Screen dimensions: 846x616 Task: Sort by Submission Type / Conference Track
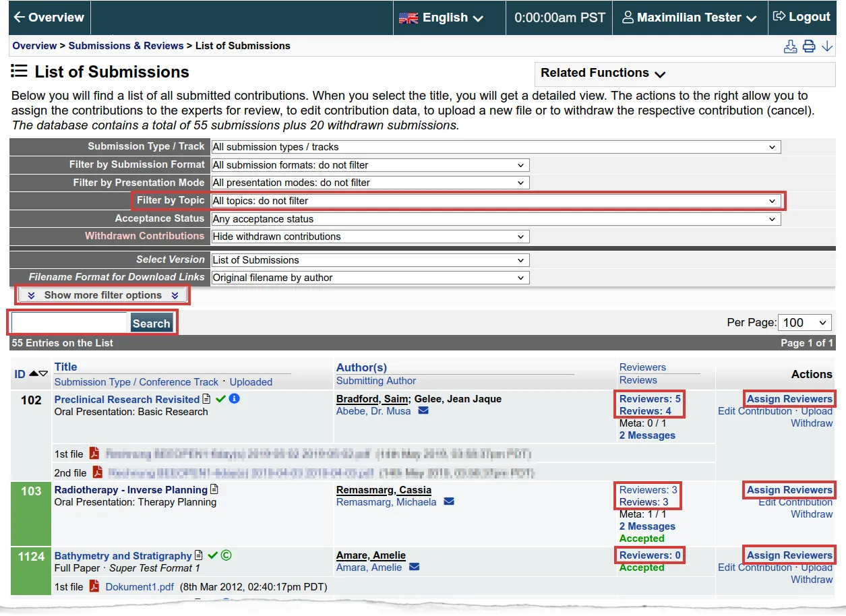pos(137,382)
